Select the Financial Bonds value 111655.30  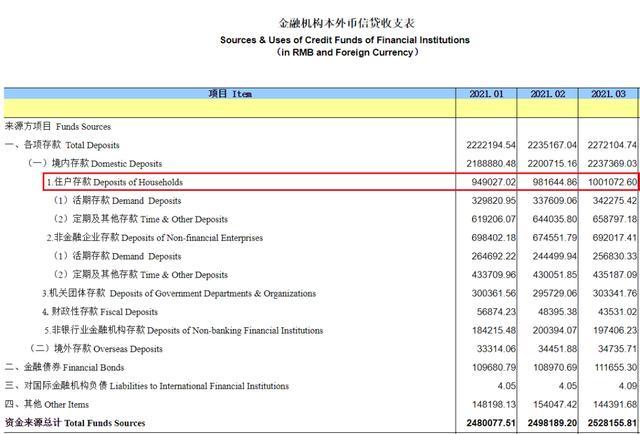point(615,367)
